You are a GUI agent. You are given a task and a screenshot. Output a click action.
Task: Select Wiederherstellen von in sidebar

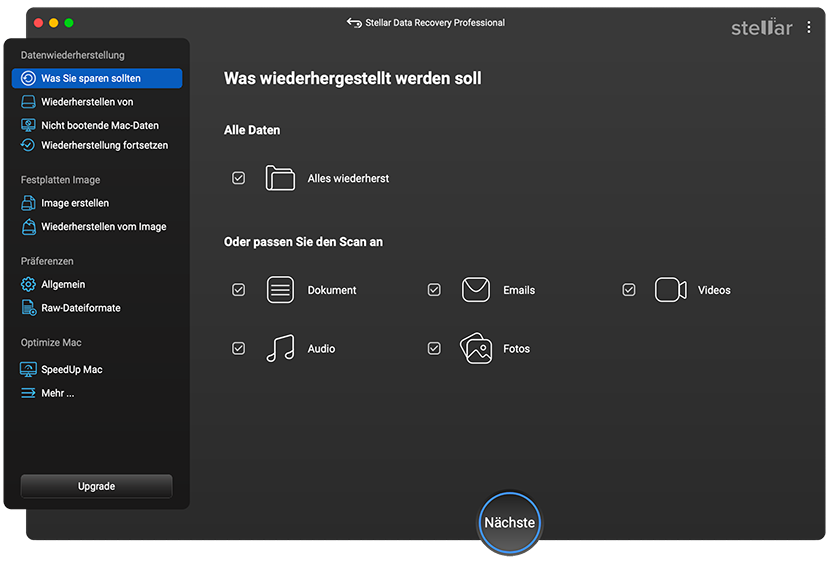click(86, 102)
